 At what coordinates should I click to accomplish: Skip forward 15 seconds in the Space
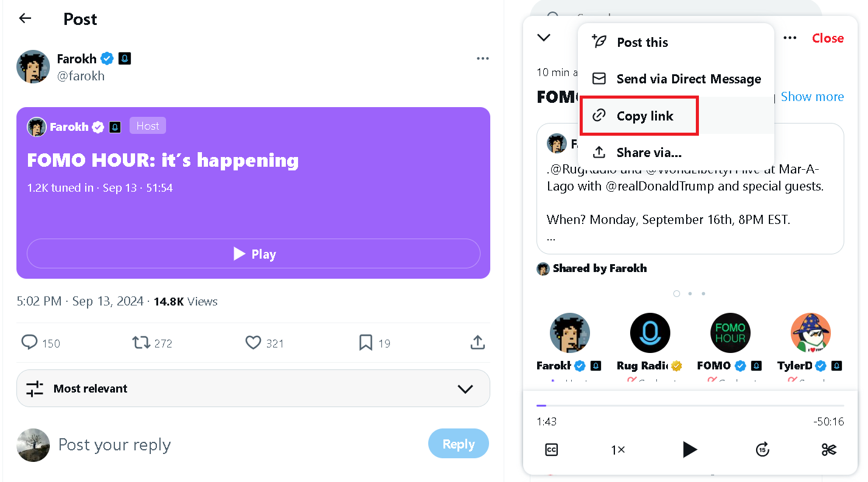click(762, 450)
